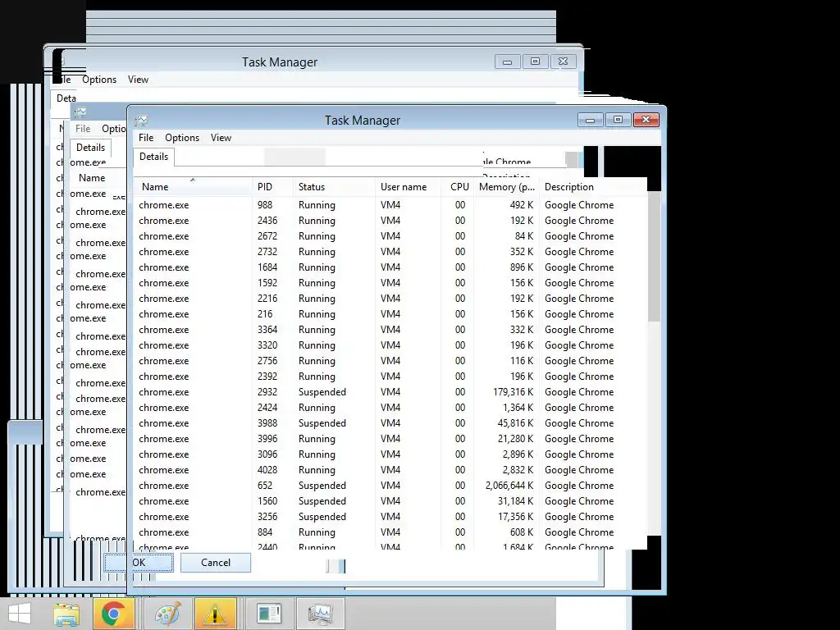Select the process with PID 216
This screenshot has height=630, width=840.
pyautogui.click(x=390, y=314)
